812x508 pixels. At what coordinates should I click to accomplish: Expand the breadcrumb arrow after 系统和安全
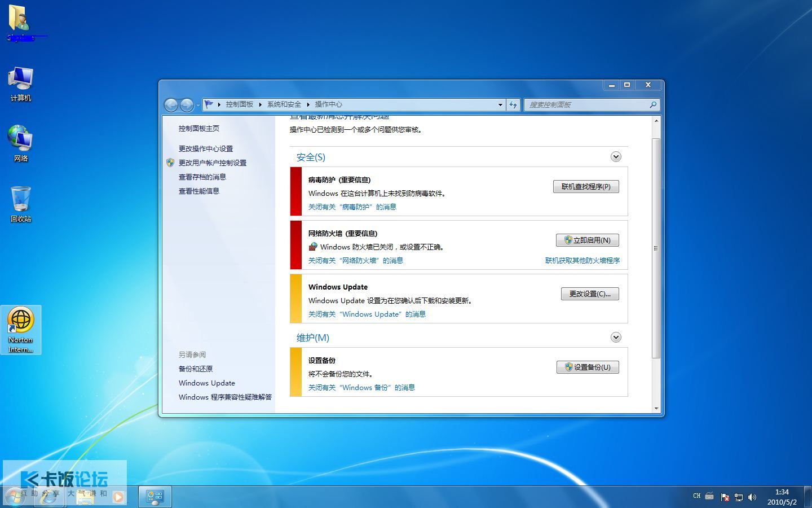(x=308, y=104)
